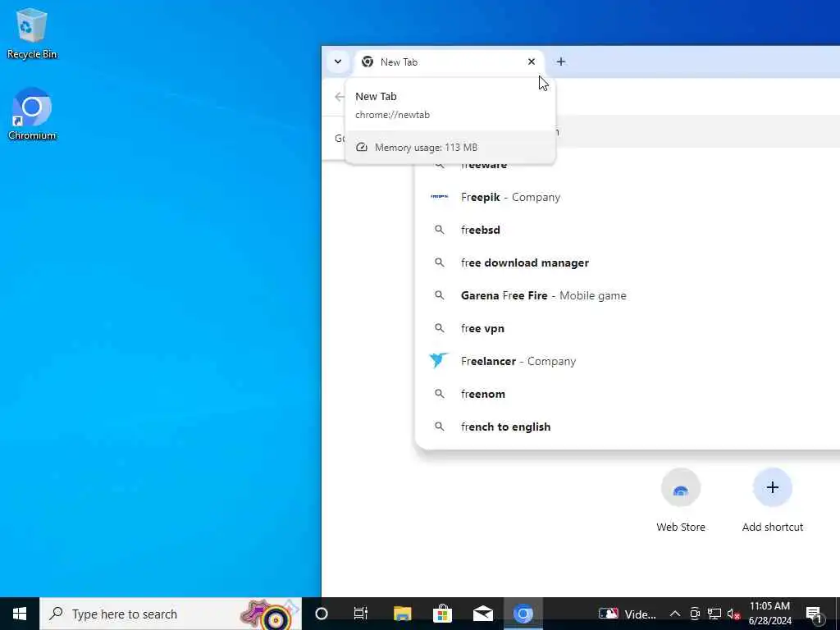Click the Memory usage gauge icon
The height and width of the screenshot is (630, 840).
coord(362,148)
